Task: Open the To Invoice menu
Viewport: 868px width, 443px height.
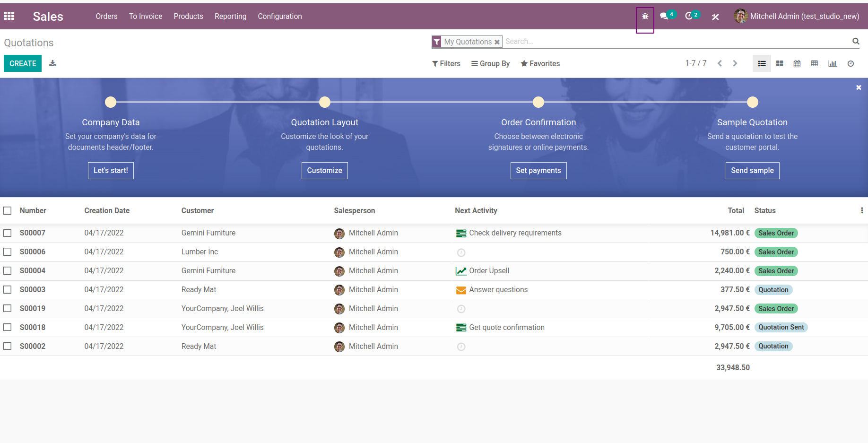Action: point(146,16)
